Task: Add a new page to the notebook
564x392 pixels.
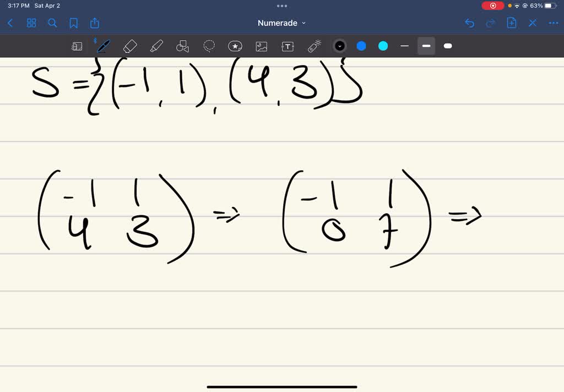Action: click(511, 23)
